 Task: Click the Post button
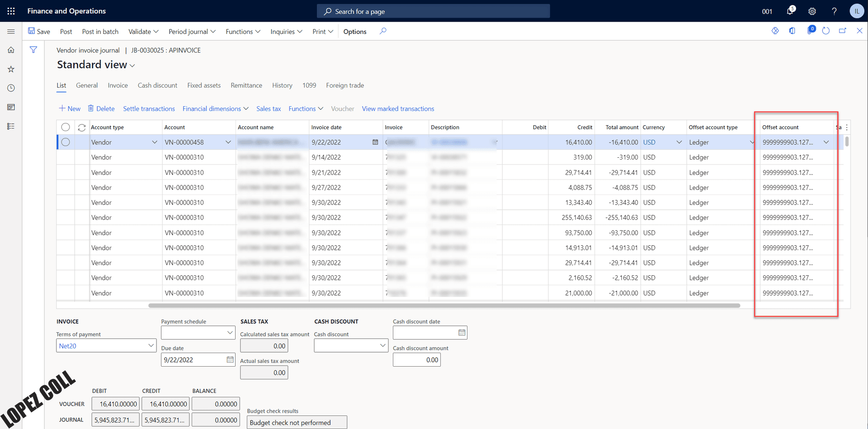[x=66, y=31]
